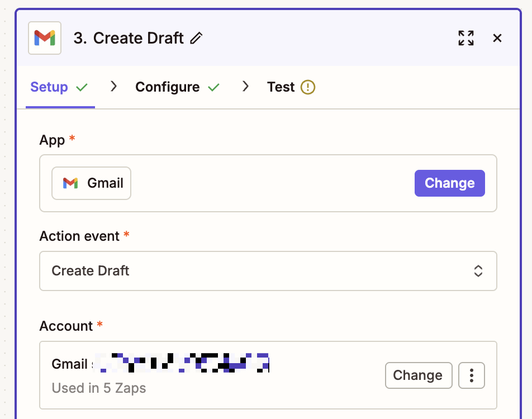Open the Action event dropdown
The image size is (532, 419).
point(268,271)
